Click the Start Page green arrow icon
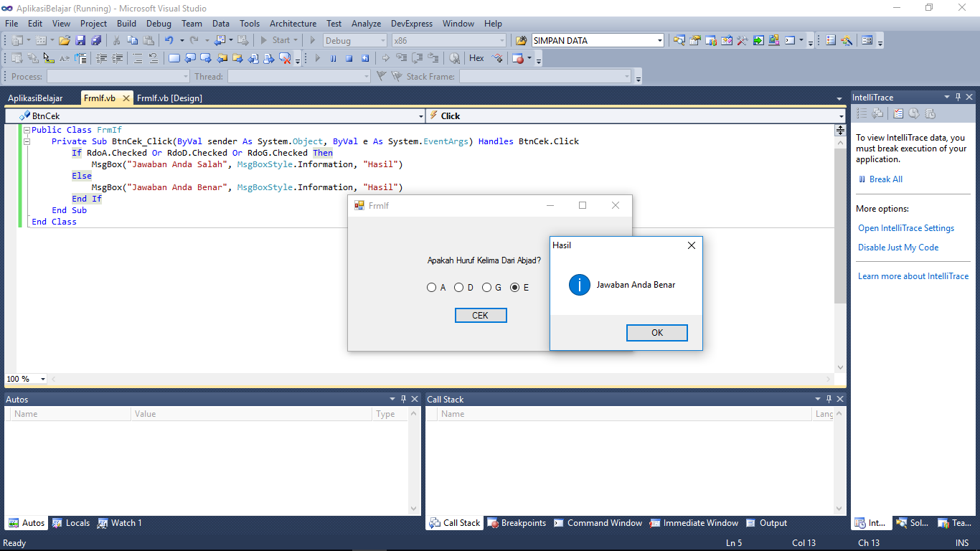Screen dimensions: 980x551 pyautogui.click(x=758, y=40)
